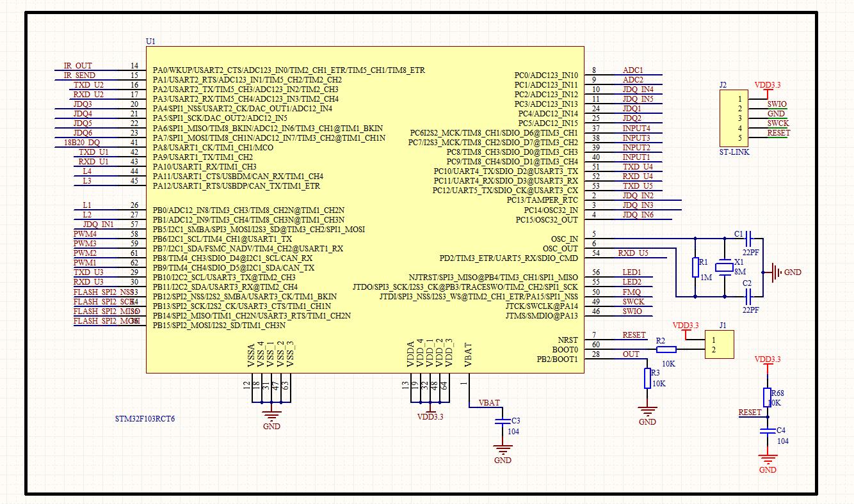Image resolution: width=854 pixels, height=504 pixels.
Task: Click the VDD3.3 power port at J2
Action: (768, 88)
